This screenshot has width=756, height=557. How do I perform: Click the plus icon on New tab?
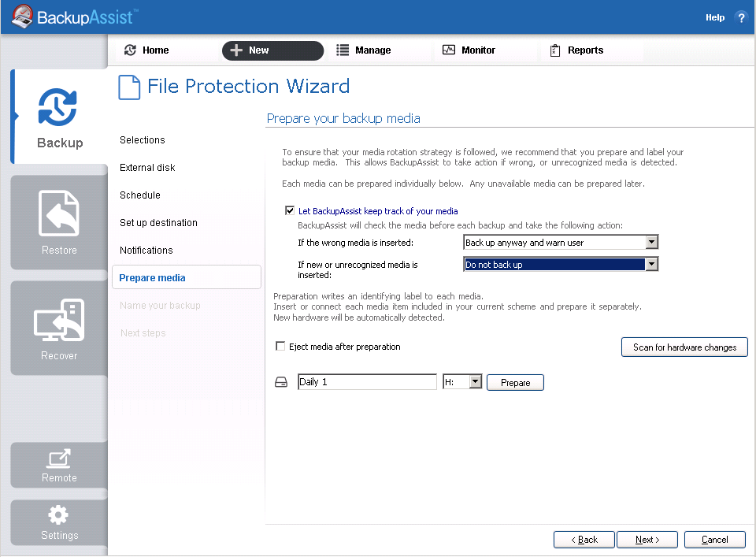click(236, 50)
